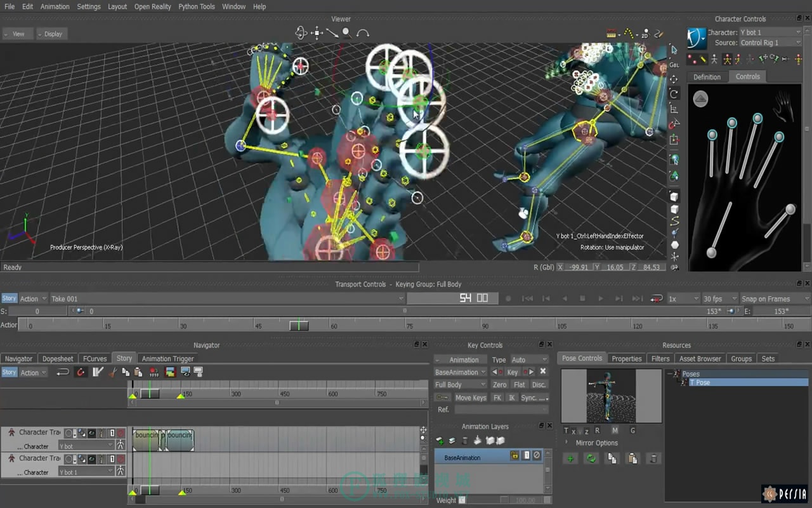Open the Type Auto dropdown in Key Controls
This screenshot has height=508, width=812.
click(x=529, y=359)
